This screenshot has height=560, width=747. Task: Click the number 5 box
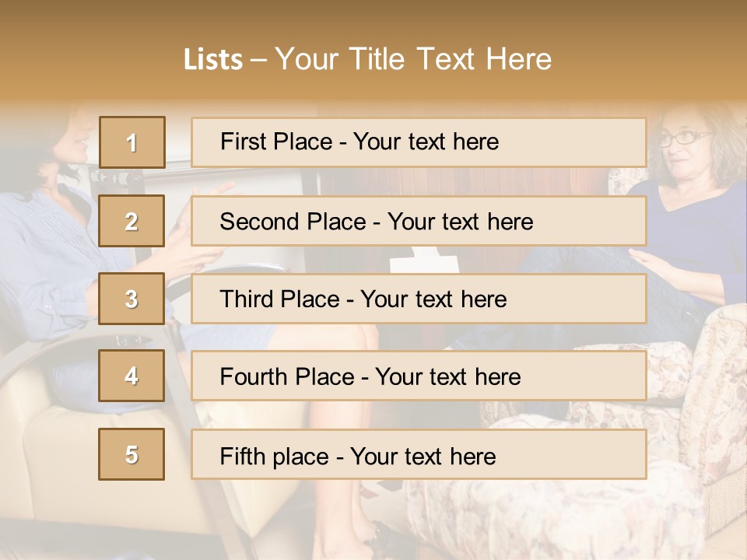(x=132, y=454)
